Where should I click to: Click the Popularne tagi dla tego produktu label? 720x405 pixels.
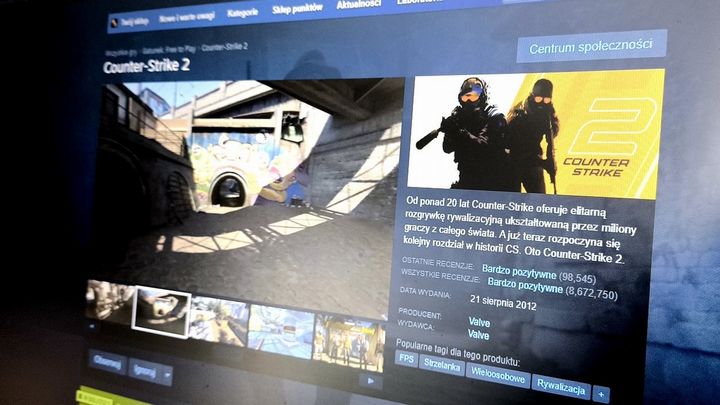pos(457,353)
